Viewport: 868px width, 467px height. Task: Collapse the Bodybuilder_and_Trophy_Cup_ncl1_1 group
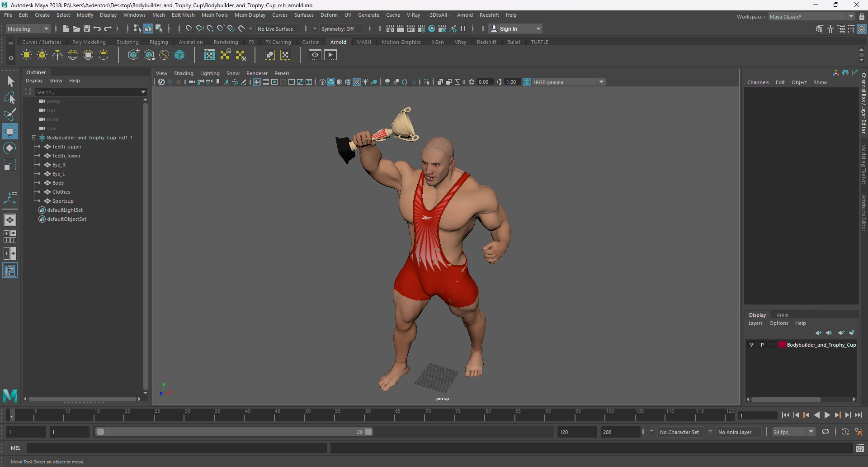click(34, 138)
